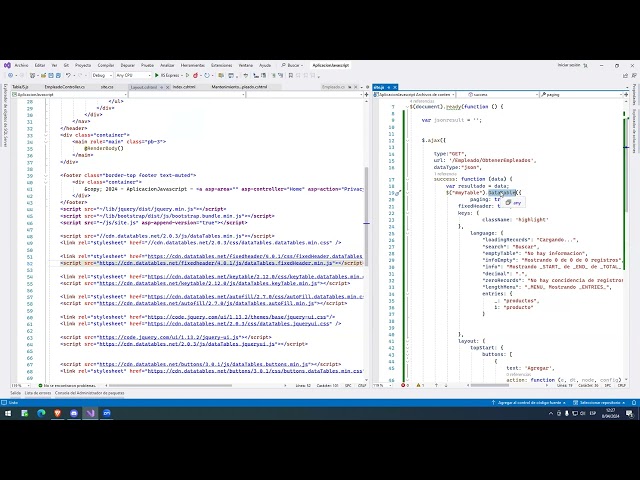Click Start Without Debugging outline play icon
The height and width of the screenshot is (480, 640).
[187, 76]
